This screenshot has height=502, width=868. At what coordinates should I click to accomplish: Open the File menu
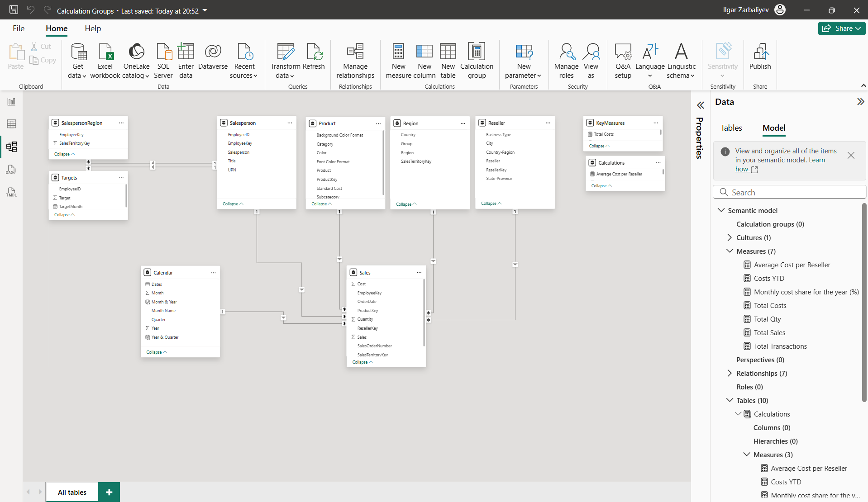pyautogui.click(x=19, y=28)
